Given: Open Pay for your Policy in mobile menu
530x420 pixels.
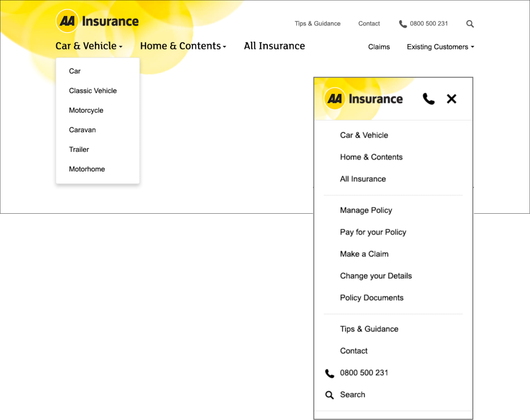Looking at the screenshot, I should [373, 232].
